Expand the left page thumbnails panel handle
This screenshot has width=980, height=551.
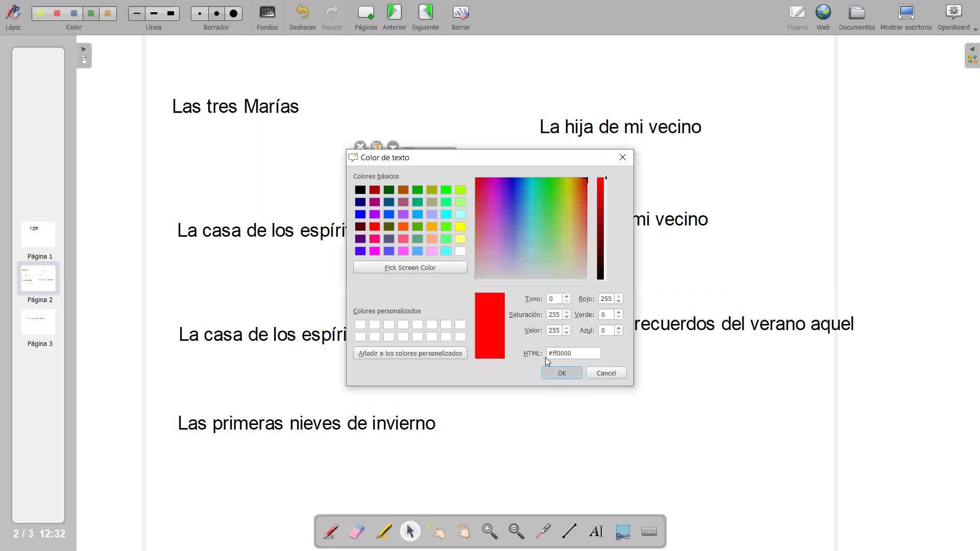(84, 56)
